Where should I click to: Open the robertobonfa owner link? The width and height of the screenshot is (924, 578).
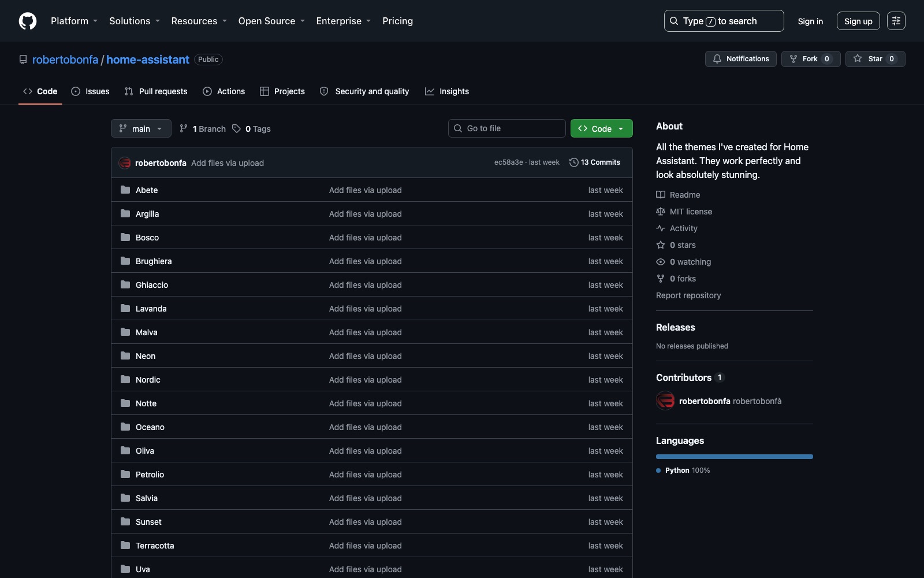pyautogui.click(x=65, y=60)
